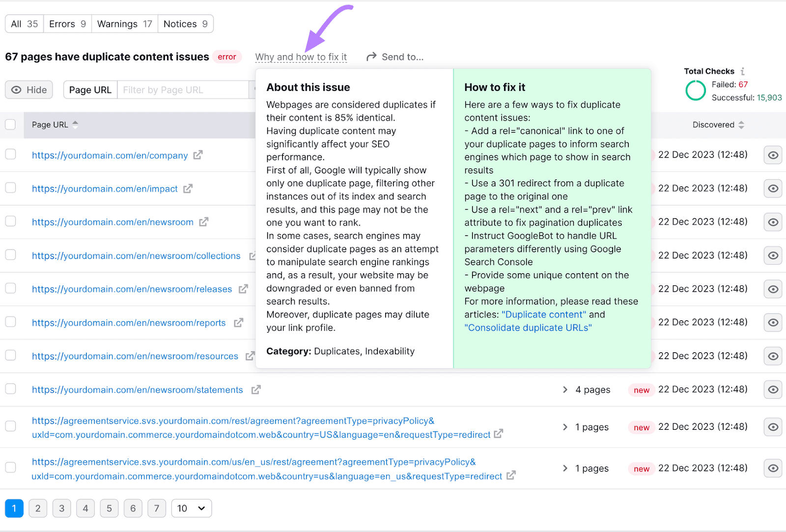Switch to the Notices tab
The image size is (786, 532).
[x=185, y=23]
